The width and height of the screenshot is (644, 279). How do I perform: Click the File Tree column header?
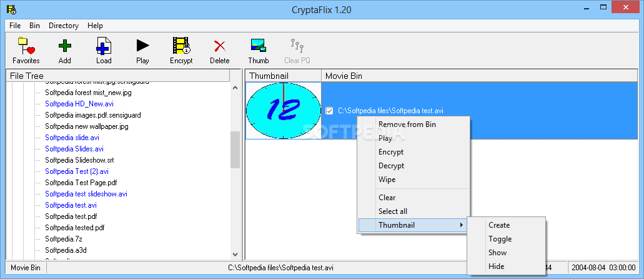coord(118,76)
